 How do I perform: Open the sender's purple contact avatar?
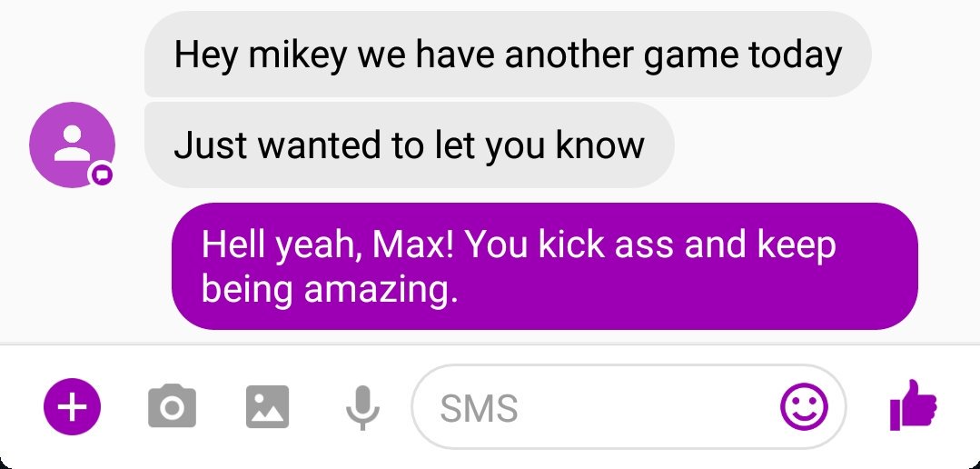coord(72,145)
